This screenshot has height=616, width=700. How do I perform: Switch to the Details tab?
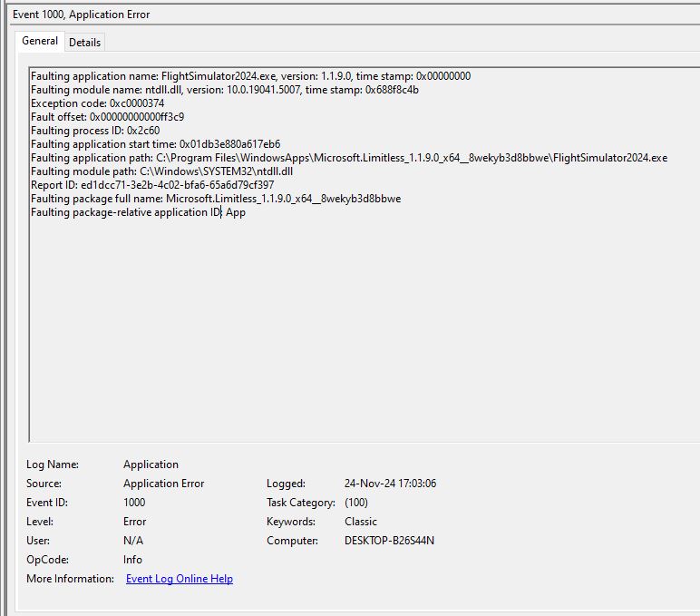coord(84,43)
